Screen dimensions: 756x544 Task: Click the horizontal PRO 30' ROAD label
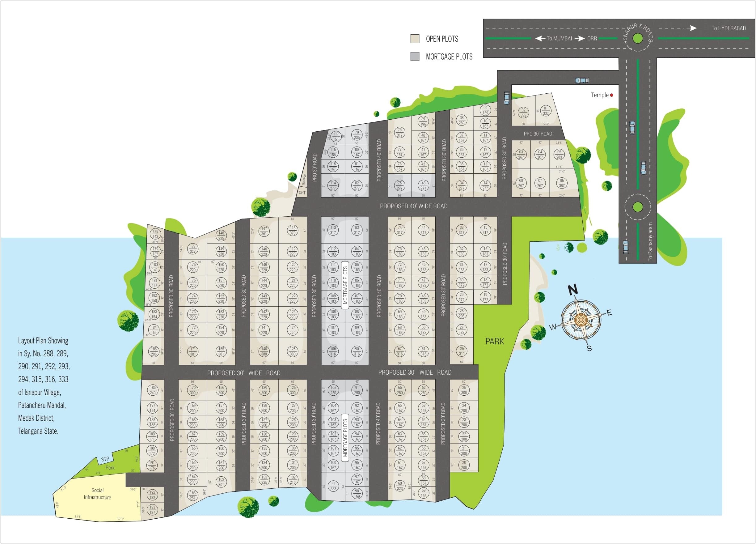pyautogui.click(x=538, y=134)
